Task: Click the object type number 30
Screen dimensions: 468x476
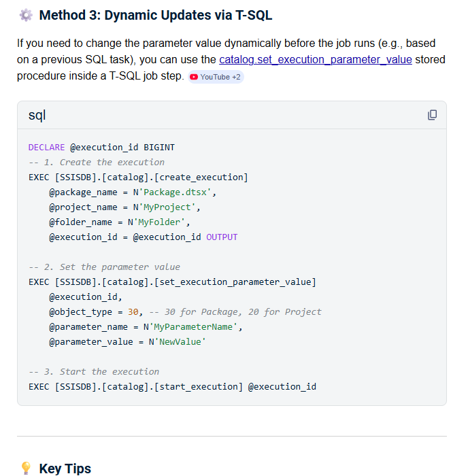Action: [x=133, y=311]
